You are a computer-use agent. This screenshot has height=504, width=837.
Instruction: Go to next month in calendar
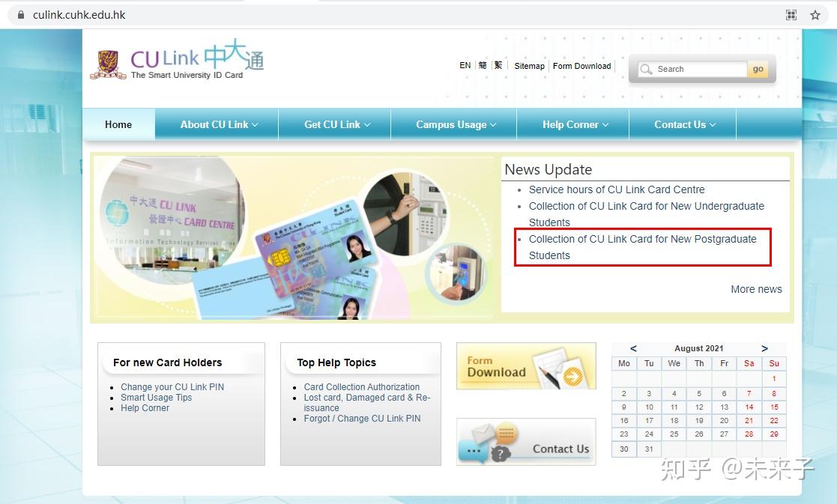[x=764, y=348]
